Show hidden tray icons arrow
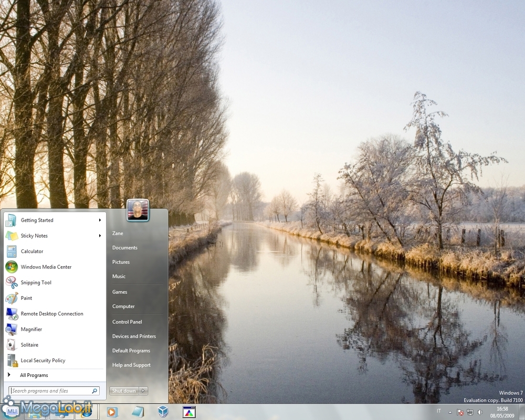The height and width of the screenshot is (420, 525). coord(450,412)
